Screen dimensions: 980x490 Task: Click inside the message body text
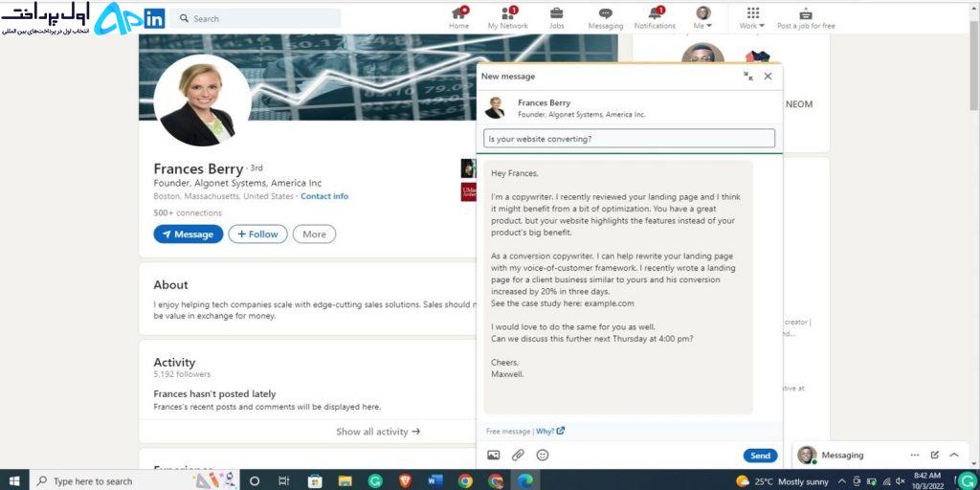click(x=618, y=286)
